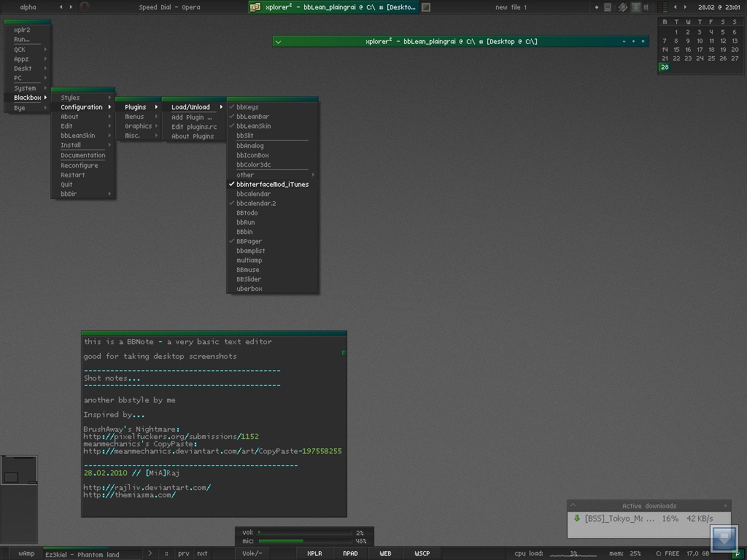Click the green download arrow for [BSS]_Tokyo file
This screenshot has height=560, width=747.
pyautogui.click(x=577, y=518)
